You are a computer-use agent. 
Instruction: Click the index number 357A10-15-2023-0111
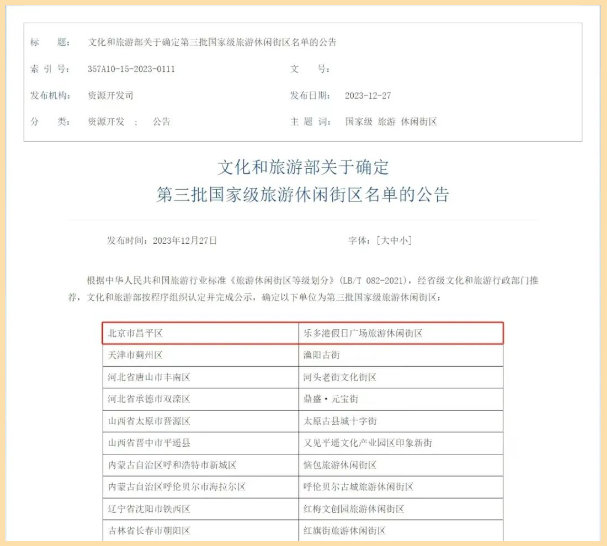click(131, 69)
